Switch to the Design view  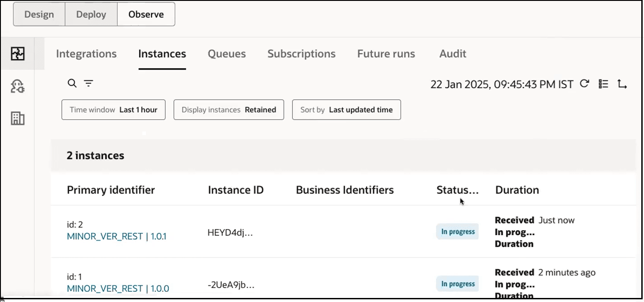pos(39,14)
